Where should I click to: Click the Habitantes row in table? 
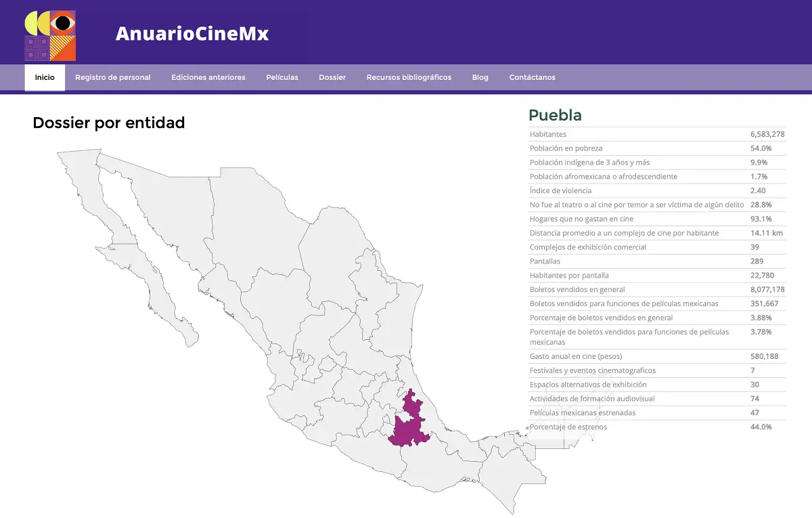(656, 134)
